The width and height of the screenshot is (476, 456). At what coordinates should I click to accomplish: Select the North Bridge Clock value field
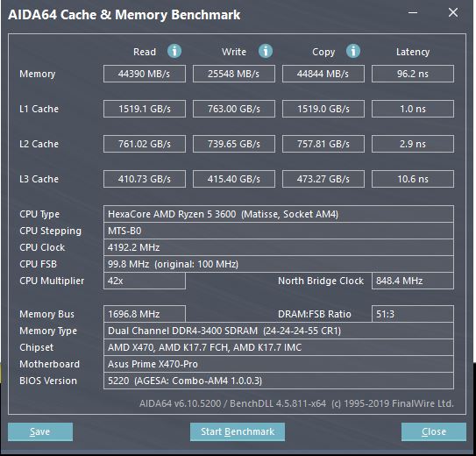[x=413, y=281]
